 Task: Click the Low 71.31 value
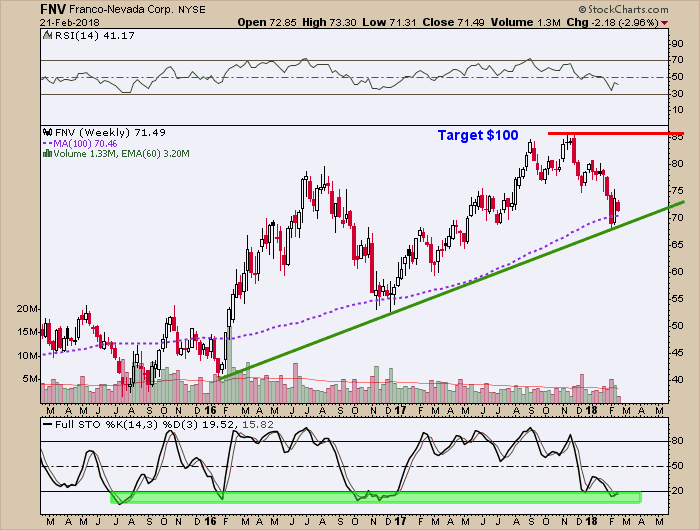pos(389,22)
